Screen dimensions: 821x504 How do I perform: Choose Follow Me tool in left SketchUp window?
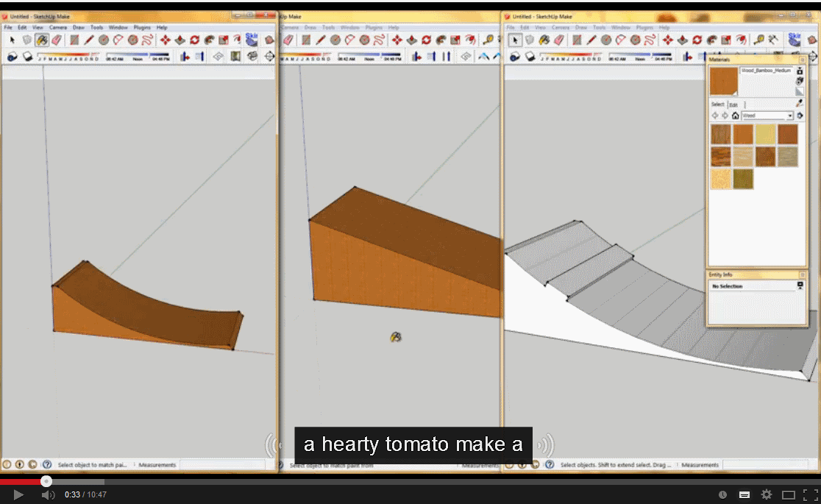pos(209,40)
